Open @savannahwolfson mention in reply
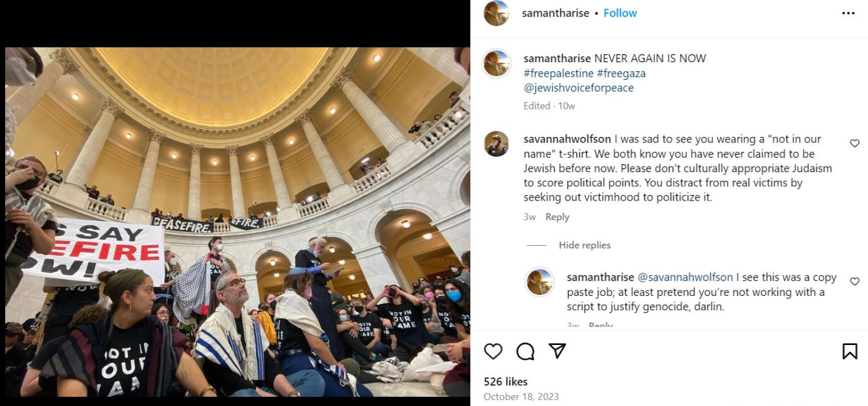 coord(685,277)
